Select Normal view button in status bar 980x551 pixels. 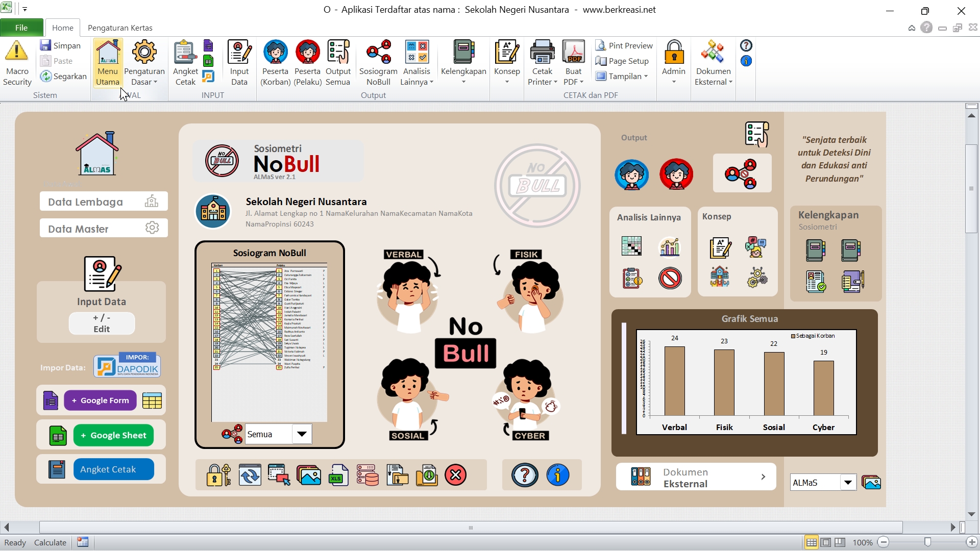(x=811, y=542)
